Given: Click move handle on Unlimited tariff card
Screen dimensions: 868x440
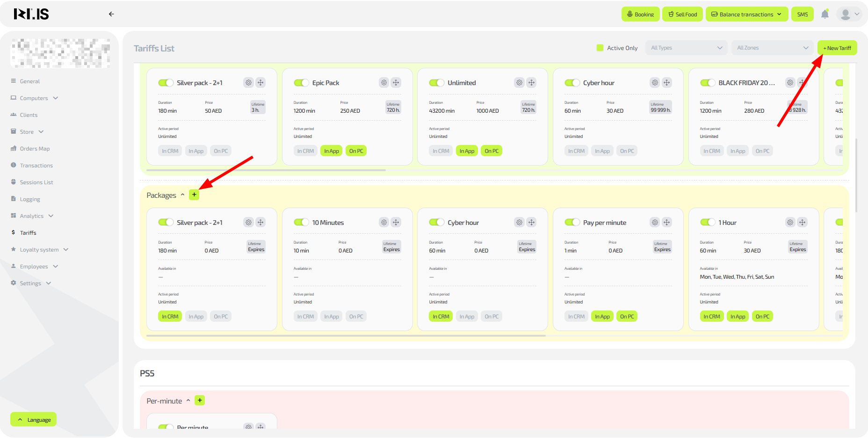Looking at the screenshot, I should (531, 83).
